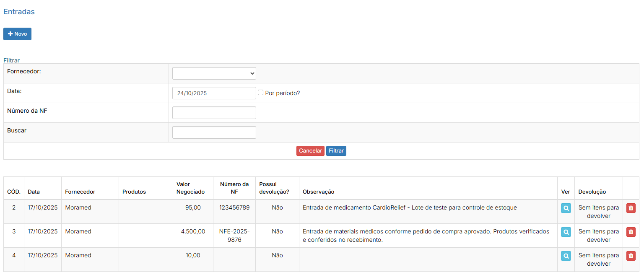The width and height of the screenshot is (644, 272).
Task: Click the Filtrar heading link
Action: pyautogui.click(x=11, y=60)
